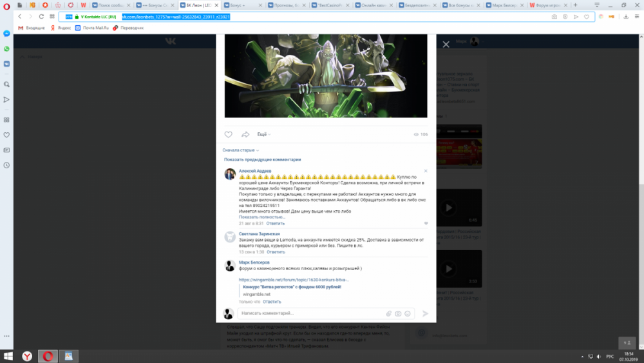Click the address bar URL

(x=176, y=17)
